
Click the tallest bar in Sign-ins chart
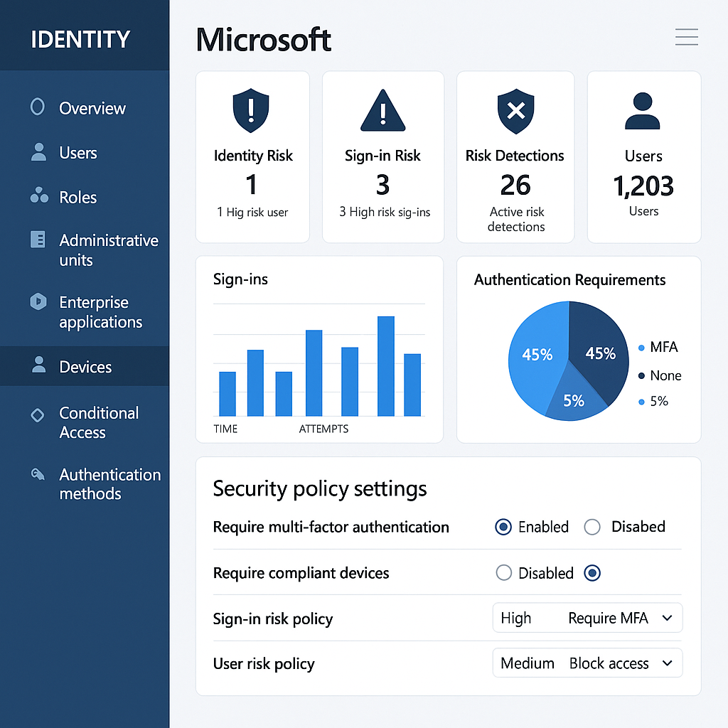tap(386, 366)
